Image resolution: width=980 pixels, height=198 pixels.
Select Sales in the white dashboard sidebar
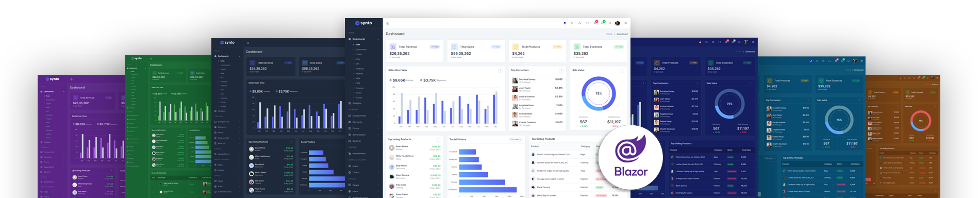tap(358, 45)
